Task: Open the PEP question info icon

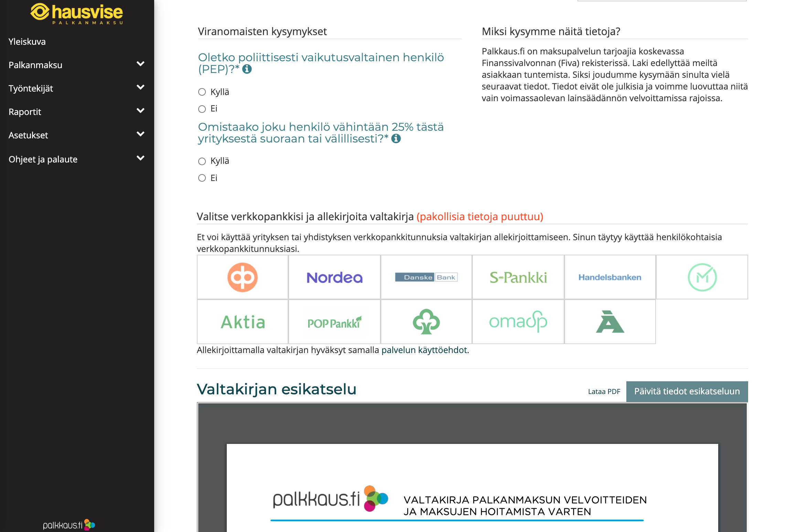Action: (247, 69)
